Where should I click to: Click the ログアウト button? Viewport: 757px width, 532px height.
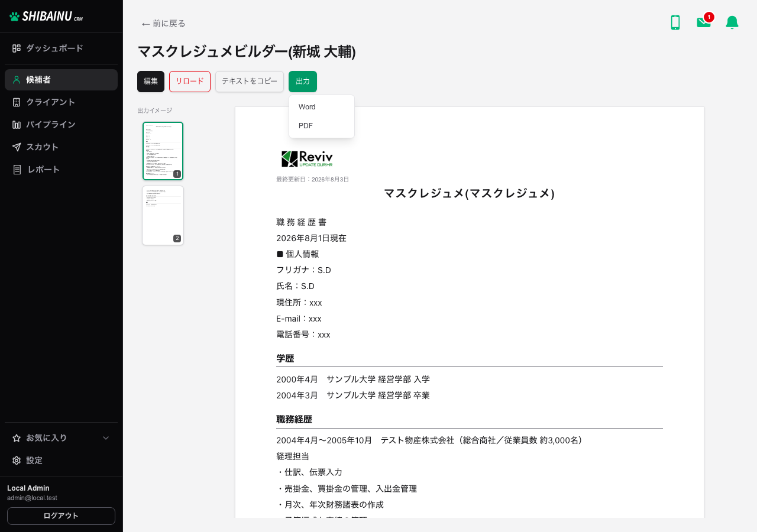coord(61,516)
